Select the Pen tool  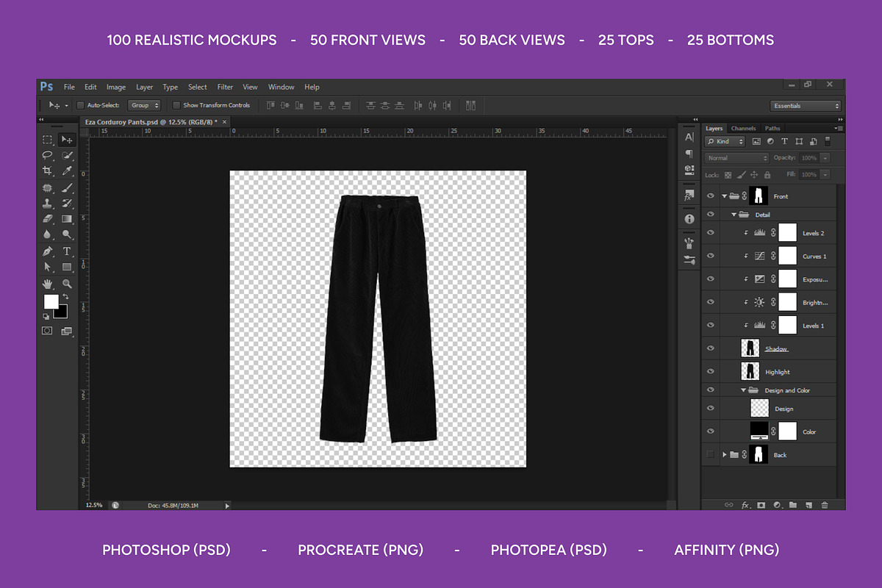(47, 251)
